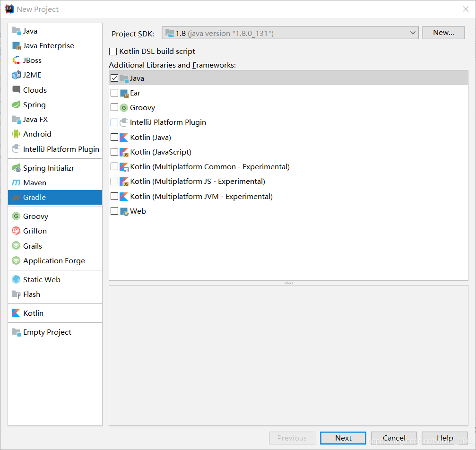Click the Application Forge icon

click(x=16, y=260)
